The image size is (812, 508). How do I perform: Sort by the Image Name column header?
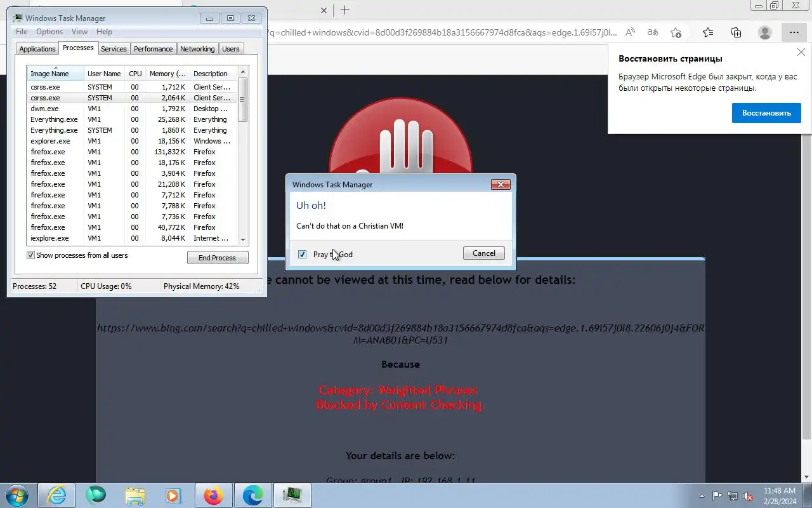point(55,74)
